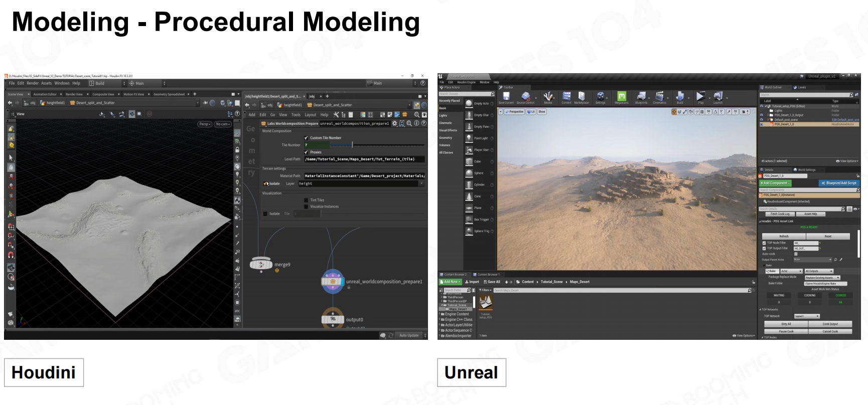Enable Auto-cook checkbox in Unreal details
The width and height of the screenshot is (868, 405).
(x=796, y=254)
